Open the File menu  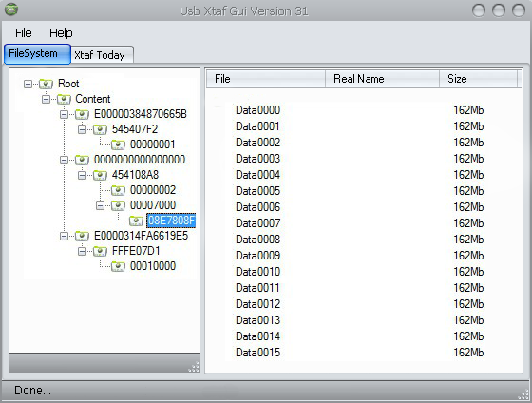[24, 33]
